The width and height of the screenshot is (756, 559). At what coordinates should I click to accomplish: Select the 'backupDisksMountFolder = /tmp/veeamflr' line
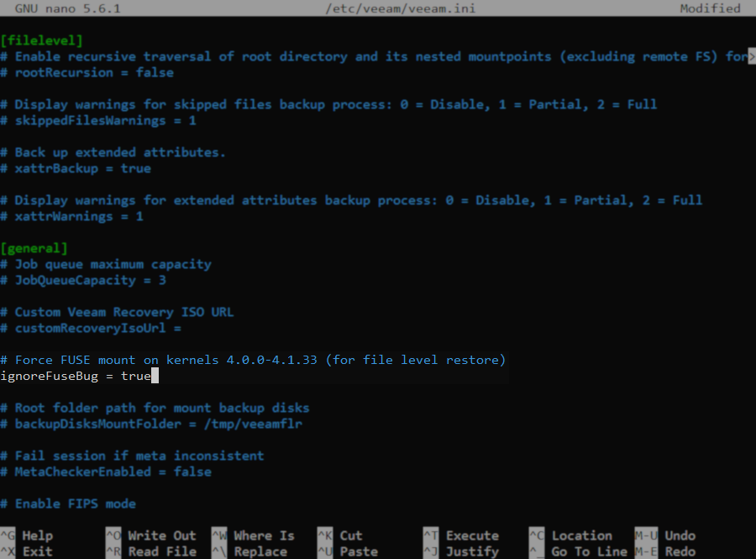pos(151,424)
